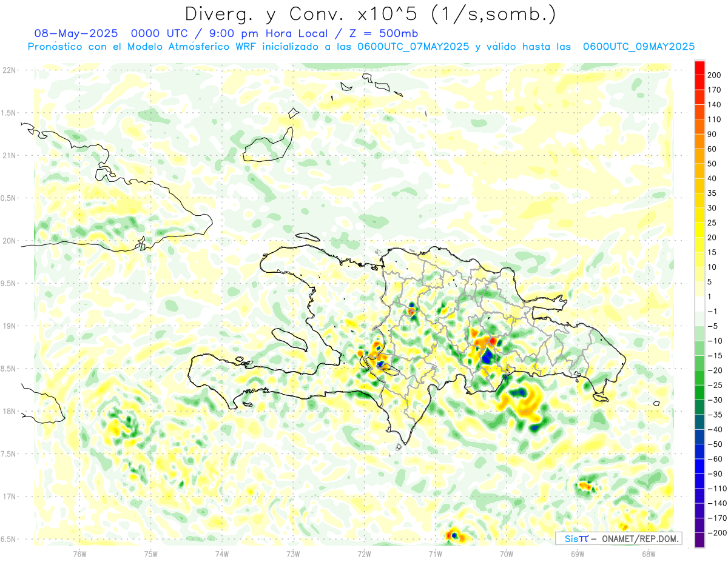This screenshot has width=728, height=562.
Task: Click the '1.5N' axis label
Action: [8, 113]
